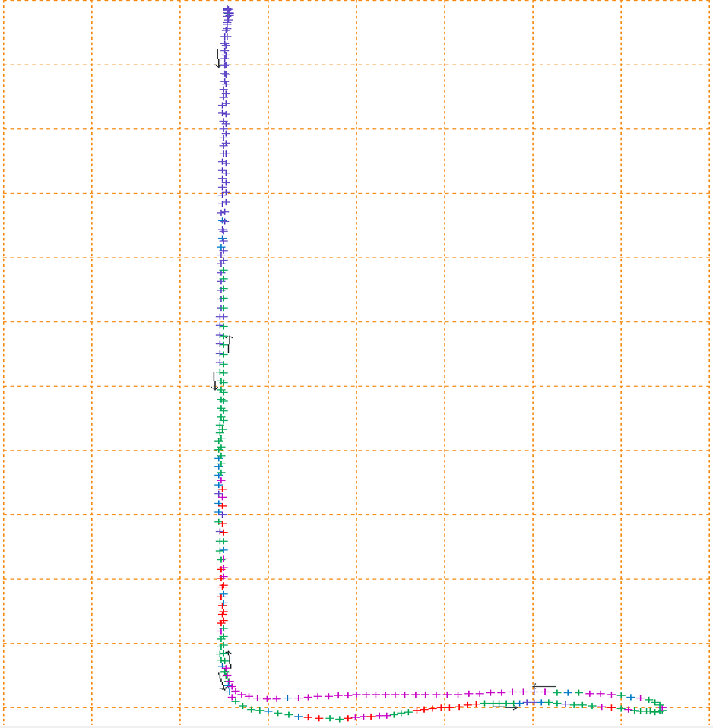
Task: Click the blue lower-path marker on the vertical gridline
Action: pyautogui.click(x=268, y=711)
